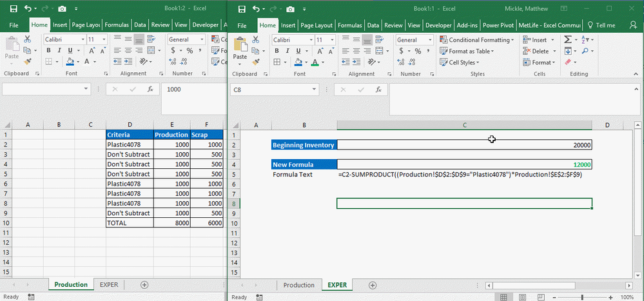Click the Insert Function fx icon in left window
Image resolution: width=644 pixels, height=301 pixels.
pyautogui.click(x=150, y=90)
